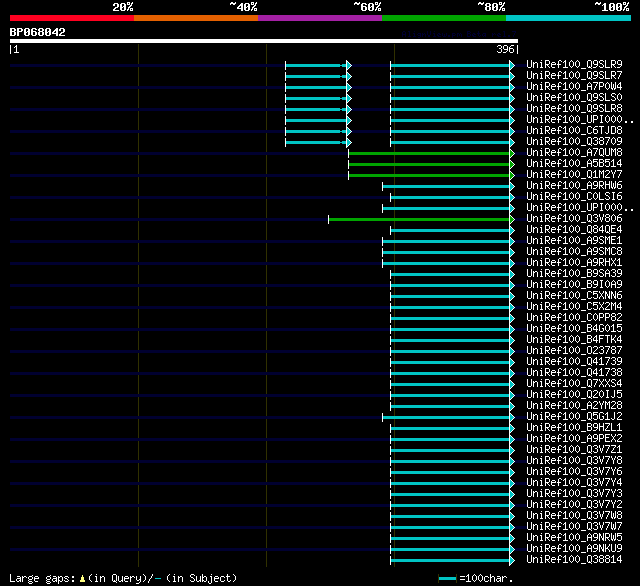The width and height of the screenshot is (640, 586).
Task: Open hit UniRef100_Q1M2Y7
Action: 574,175
